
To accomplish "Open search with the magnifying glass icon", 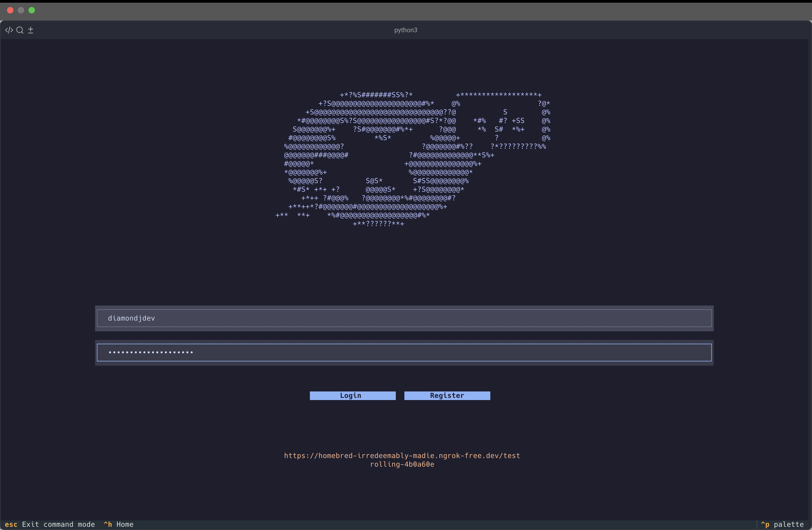I will point(20,30).
